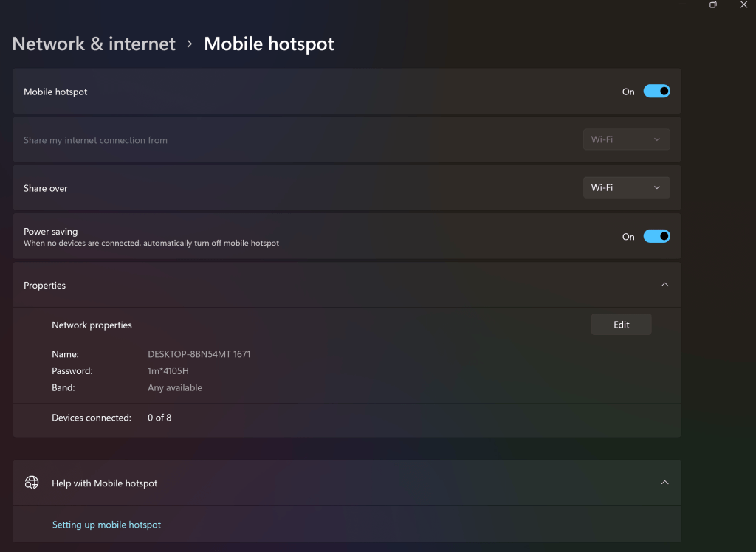Click the hotspot name DESKTOP-8BN54MT 1671
756x552 pixels.
coord(199,354)
